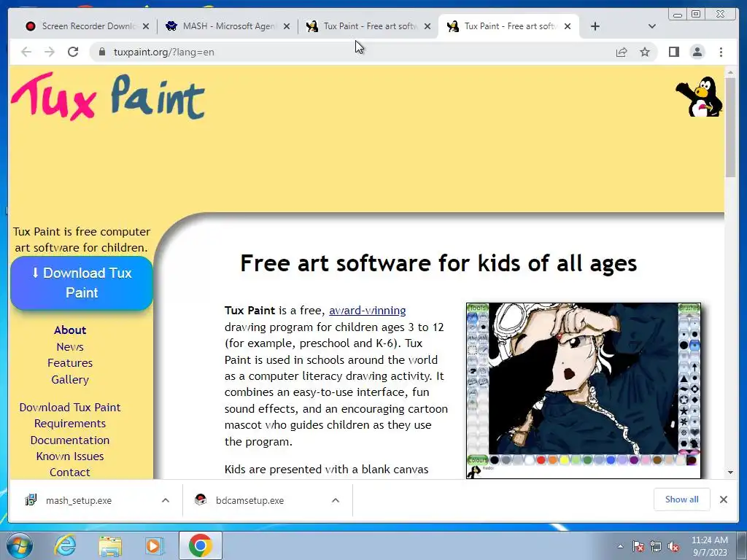The width and height of the screenshot is (747, 560).
Task: Open the Gallery sidebar link
Action: pyautogui.click(x=70, y=379)
